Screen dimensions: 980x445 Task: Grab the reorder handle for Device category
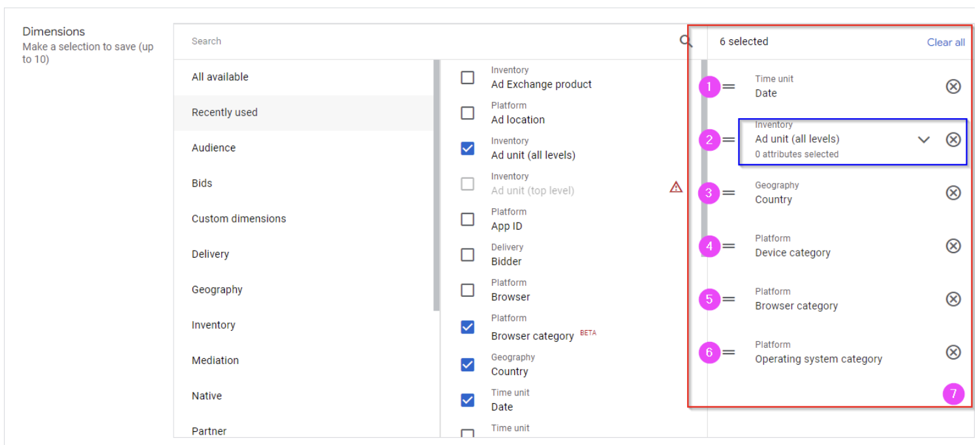point(729,246)
